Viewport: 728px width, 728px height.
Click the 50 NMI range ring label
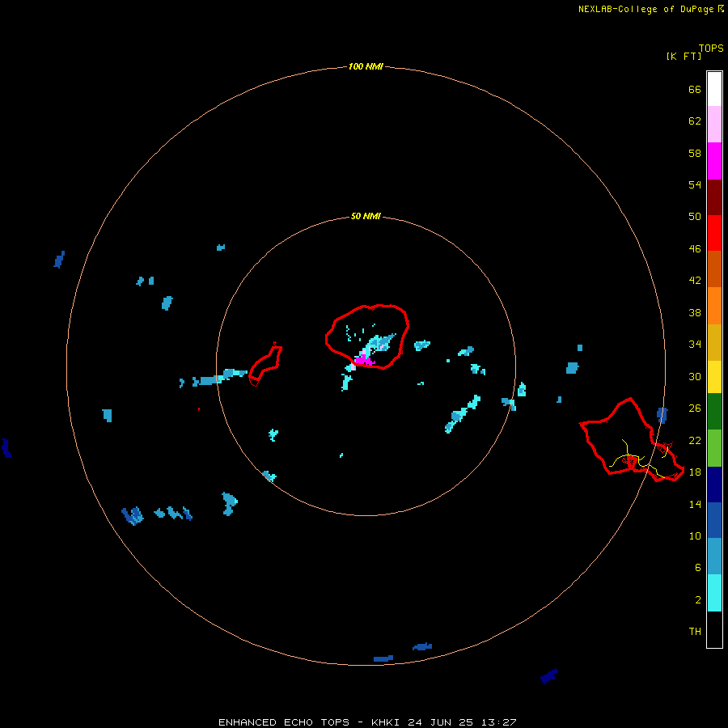coord(366,216)
